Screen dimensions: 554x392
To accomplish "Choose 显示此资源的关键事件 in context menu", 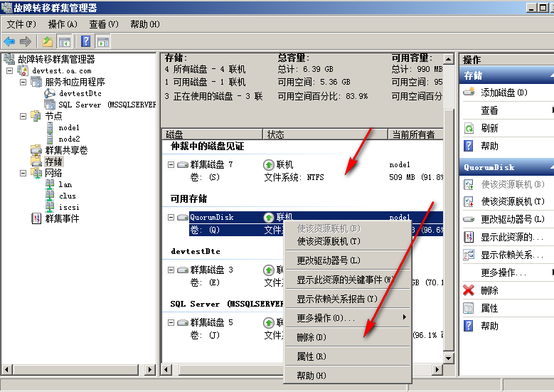I will pos(348,280).
